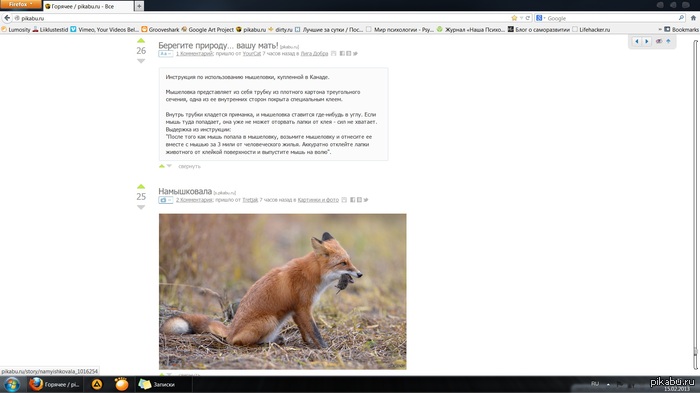Click the page vertical scrollbar
Viewport: 700px width, 393px height.
pyautogui.click(x=696, y=205)
